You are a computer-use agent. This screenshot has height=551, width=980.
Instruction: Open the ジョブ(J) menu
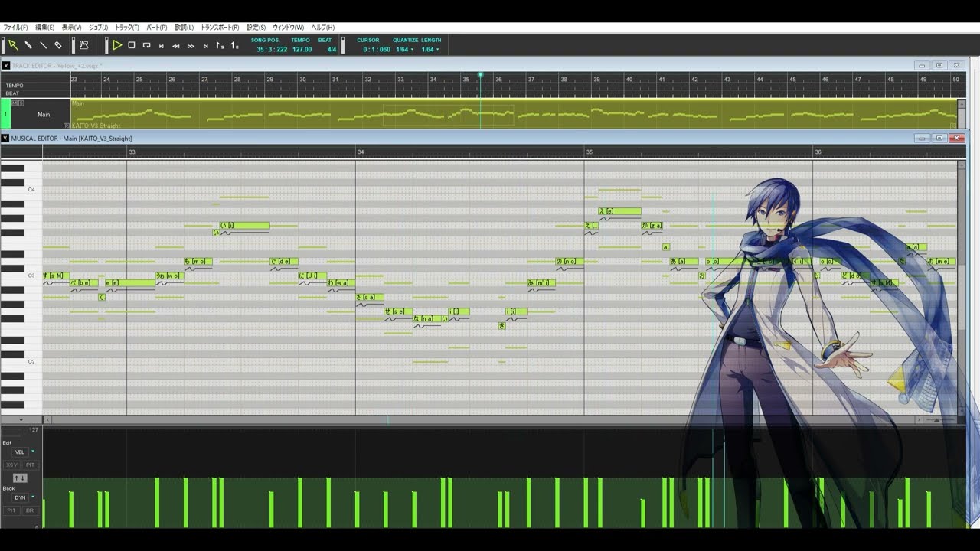[x=98, y=28]
